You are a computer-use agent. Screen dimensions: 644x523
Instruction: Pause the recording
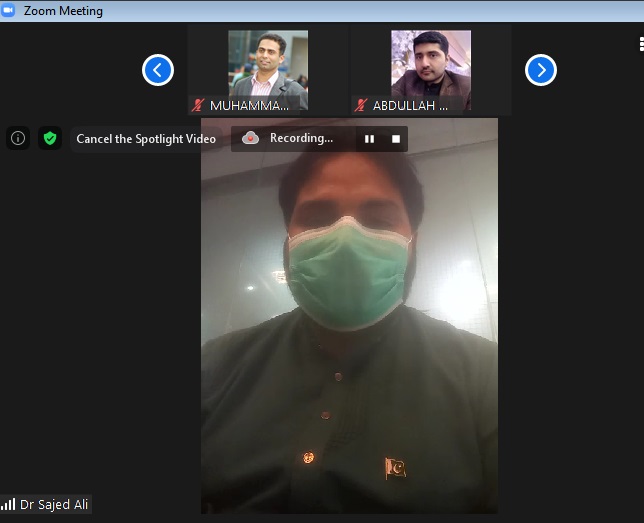coord(369,139)
